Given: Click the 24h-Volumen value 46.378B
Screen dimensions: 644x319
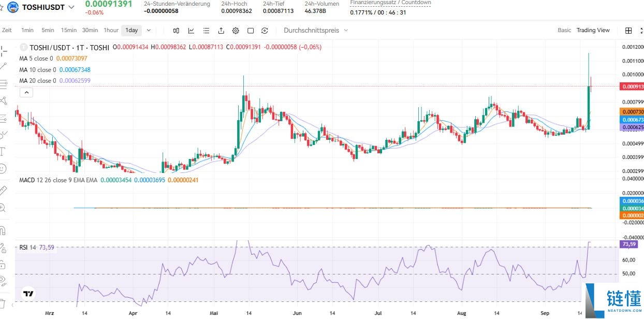Looking at the screenshot, I should 315,11.
